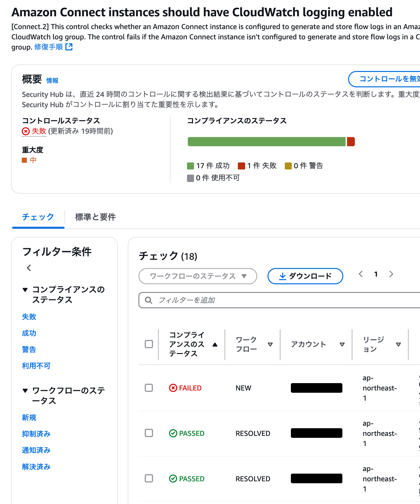Viewport: 420px width, 504px height.
Task: Click the green passed segment of compliance bar
Action: point(267,142)
